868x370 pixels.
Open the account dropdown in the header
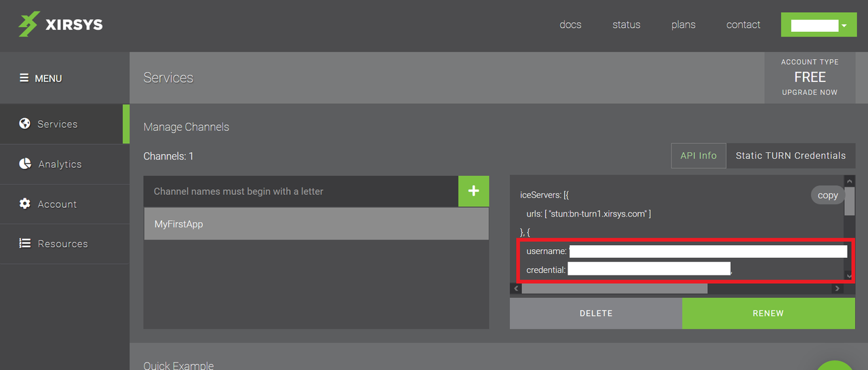coord(818,25)
